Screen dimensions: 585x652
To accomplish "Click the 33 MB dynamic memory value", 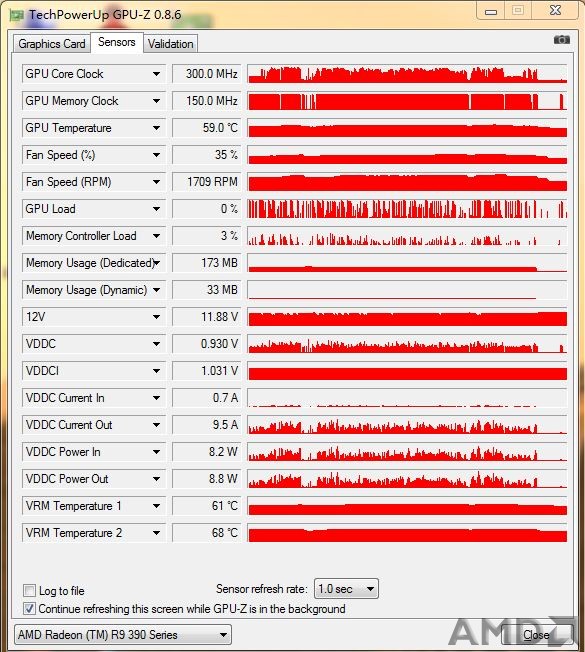I will [x=207, y=290].
